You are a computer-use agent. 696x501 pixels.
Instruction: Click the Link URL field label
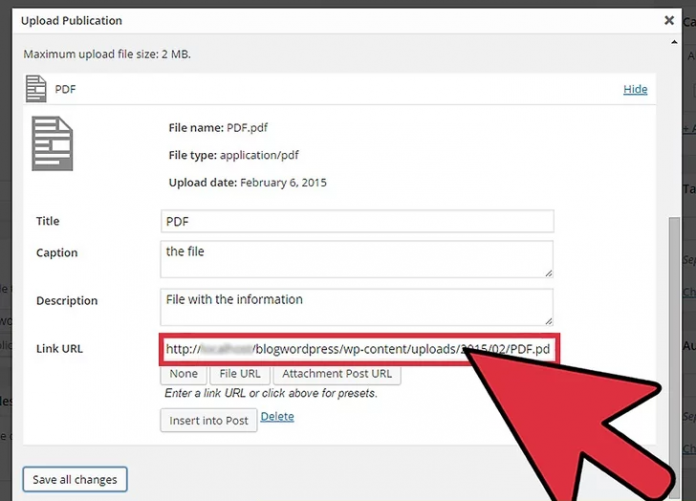tap(59, 349)
